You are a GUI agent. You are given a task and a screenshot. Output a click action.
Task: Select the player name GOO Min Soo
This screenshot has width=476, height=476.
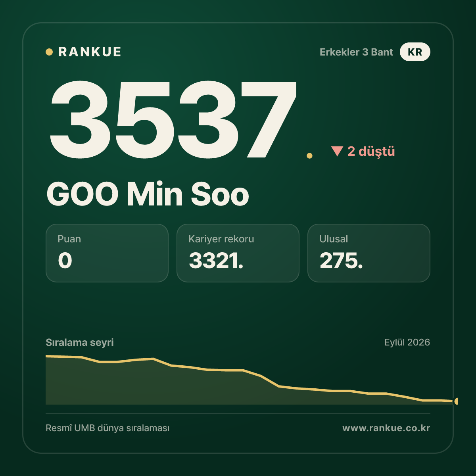point(148,194)
